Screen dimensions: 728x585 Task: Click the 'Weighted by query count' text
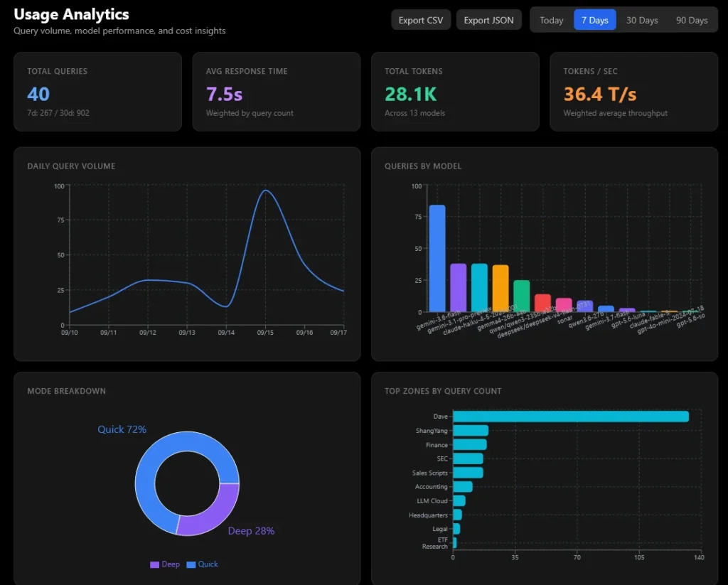tap(250, 113)
